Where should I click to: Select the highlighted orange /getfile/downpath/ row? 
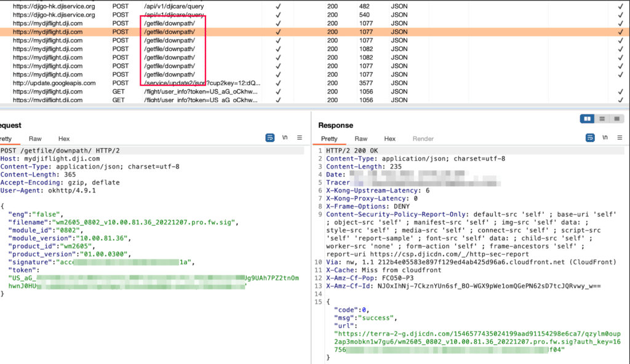[x=315, y=32]
